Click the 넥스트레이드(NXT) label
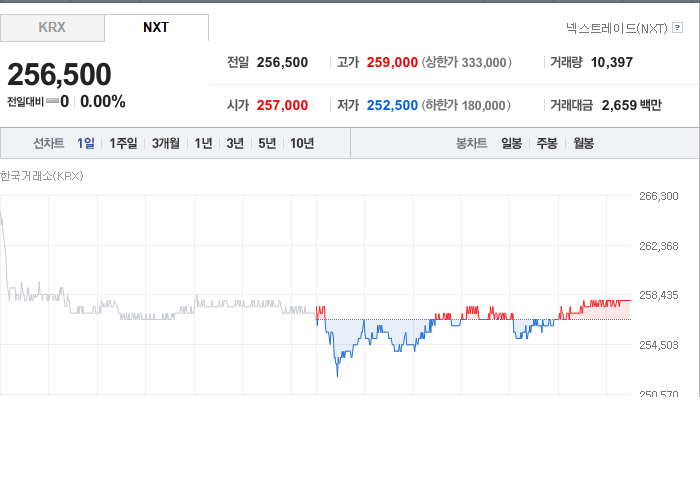Image resolution: width=700 pixels, height=490 pixels. (x=616, y=28)
